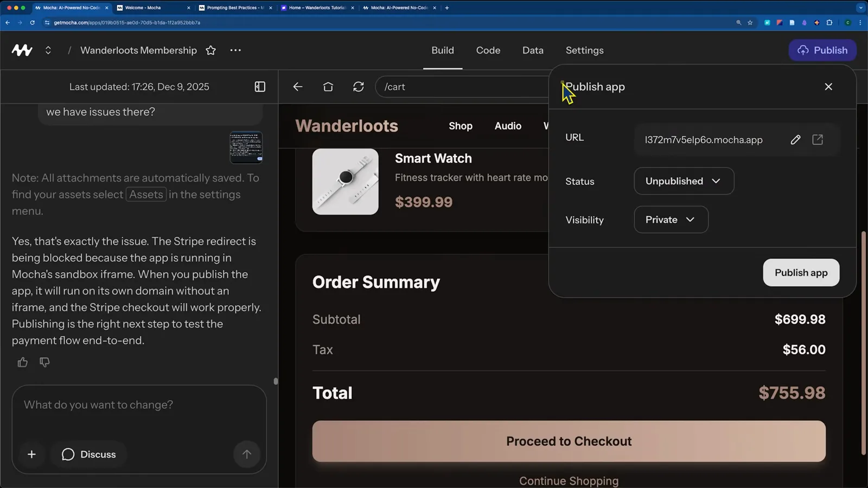Switch to the Code tab

tap(488, 50)
